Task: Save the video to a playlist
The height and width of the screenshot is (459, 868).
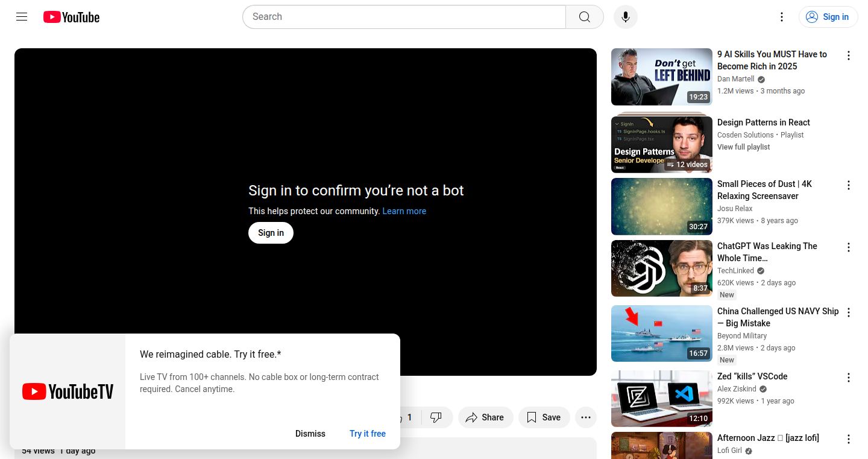Action: coord(544,417)
